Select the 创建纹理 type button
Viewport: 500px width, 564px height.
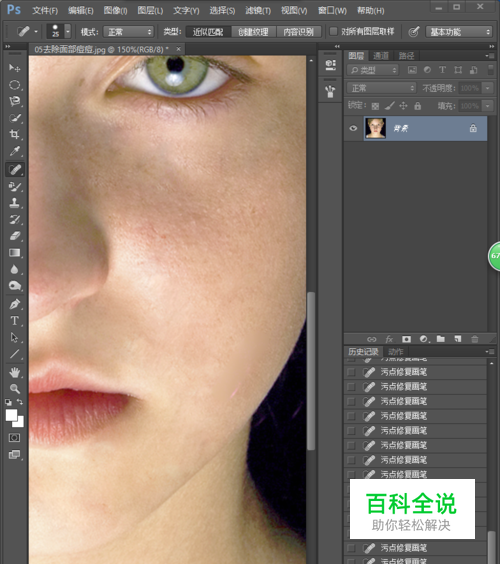[253, 32]
